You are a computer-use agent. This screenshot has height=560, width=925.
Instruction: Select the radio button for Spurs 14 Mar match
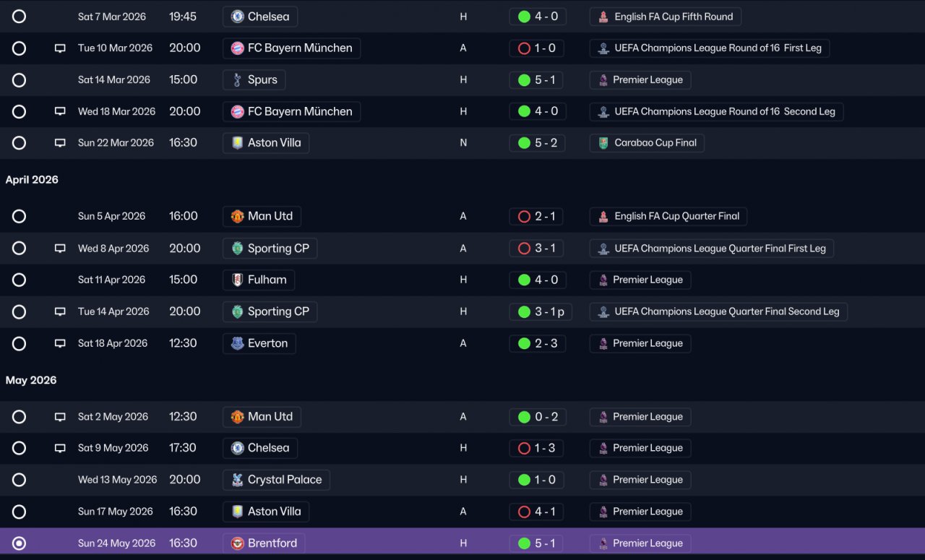(x=19, y=80)
